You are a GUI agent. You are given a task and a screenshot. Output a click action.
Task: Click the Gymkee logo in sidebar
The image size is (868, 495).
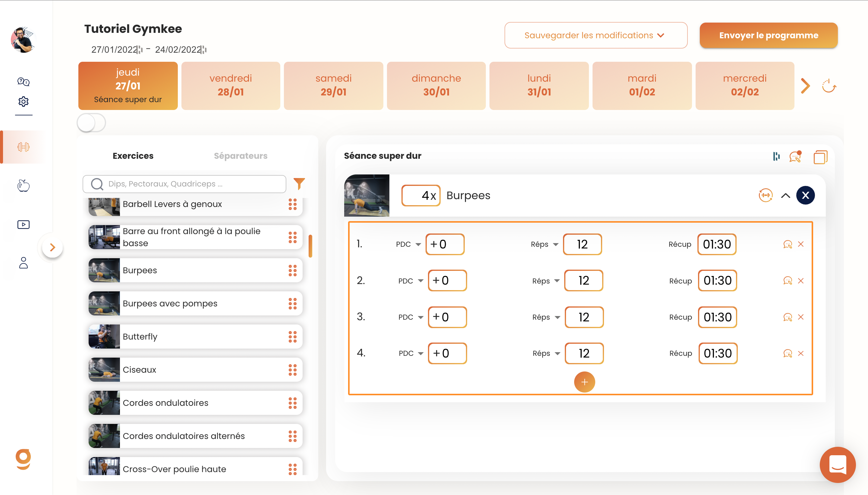click(24, 459)
